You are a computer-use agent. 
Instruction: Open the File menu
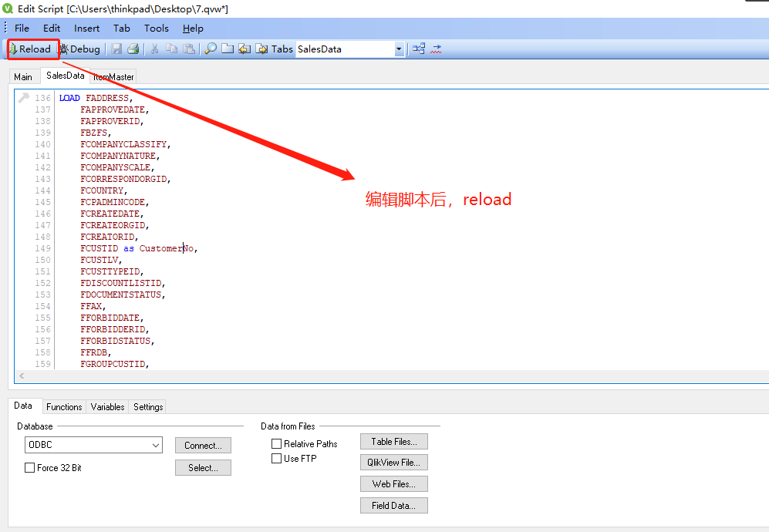click(22, 29)
